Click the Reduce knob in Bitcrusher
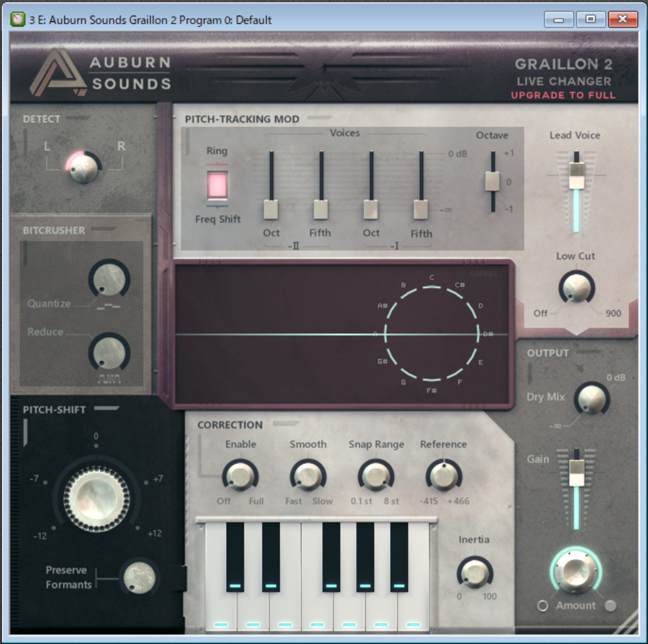Image resolution: width=648 pixels, height=644 pixels. tap(109, 353)
